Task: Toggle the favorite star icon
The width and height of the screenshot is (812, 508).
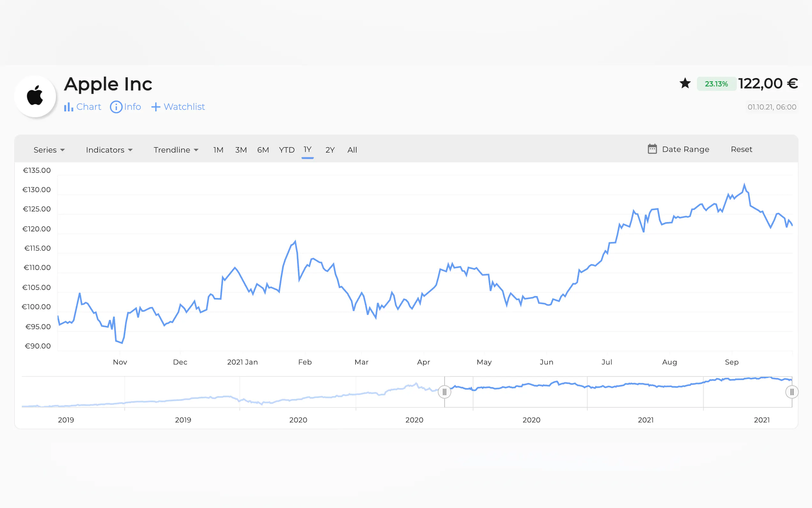Action: pyautogui.click(x=685, y=83)
